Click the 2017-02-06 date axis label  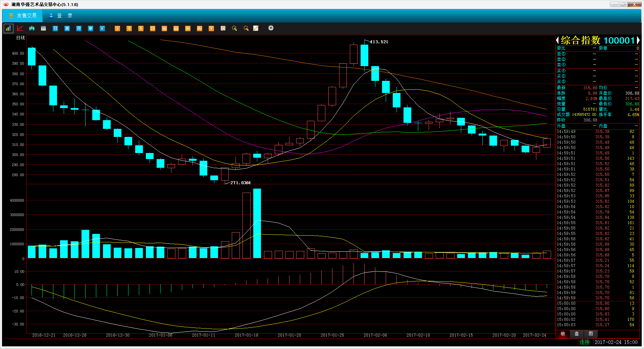pyautogui.click(x=375, y=335)
